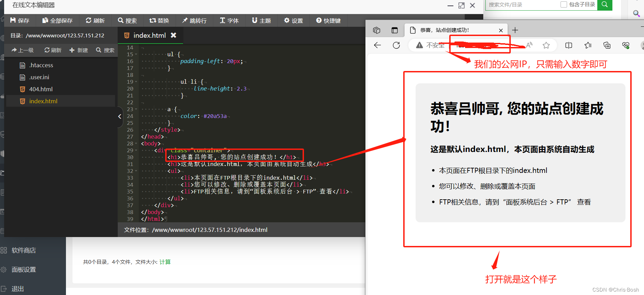Image resolution: width=644 pixels, height=295 pixels.
Task: Open the 替换 replace tool
Action: pyautogui.click(x=159, y=21)
